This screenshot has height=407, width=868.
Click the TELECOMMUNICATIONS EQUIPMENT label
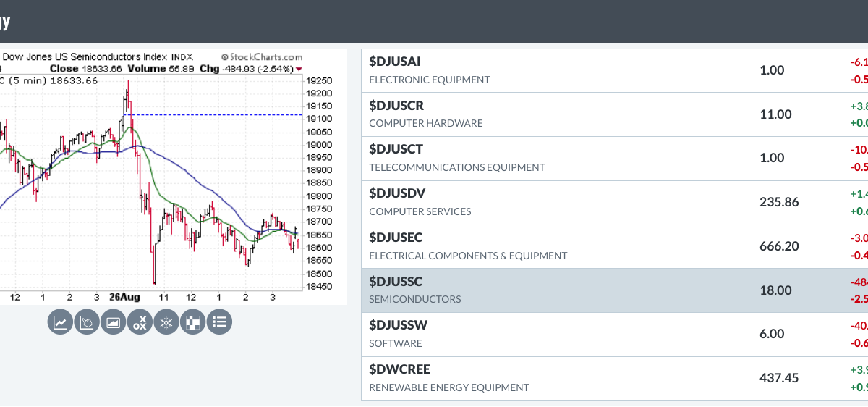[457, 167]
